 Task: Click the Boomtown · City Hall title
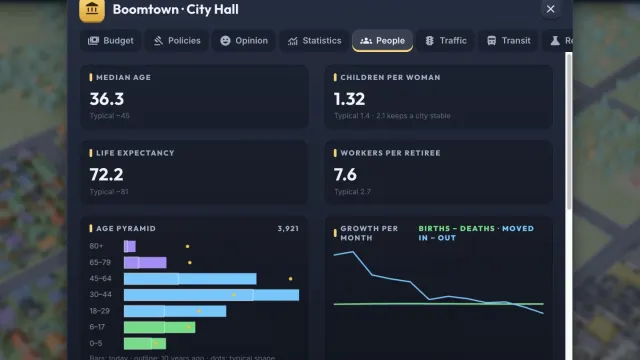(x=176, y=9)
